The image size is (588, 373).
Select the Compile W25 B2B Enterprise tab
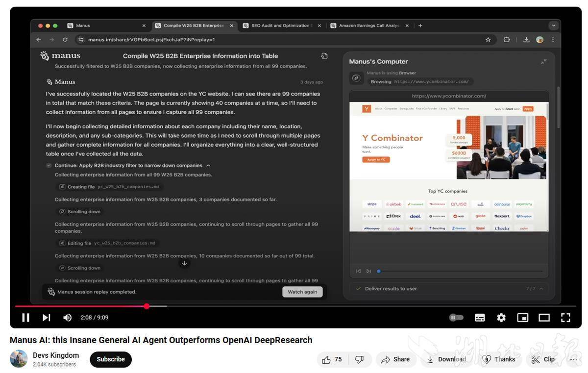[193, 25]
